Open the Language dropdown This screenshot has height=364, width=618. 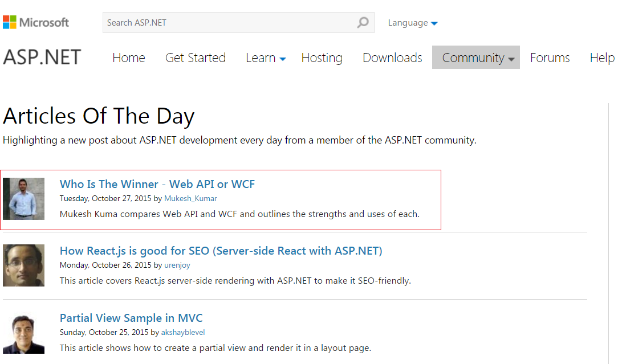[413, 23]
